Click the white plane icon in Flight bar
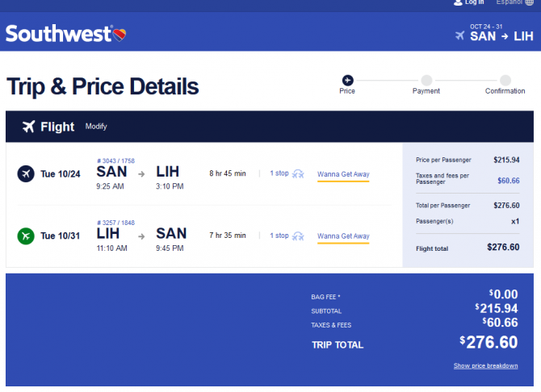This screenshot has width=541, height=392. [28, 127]
